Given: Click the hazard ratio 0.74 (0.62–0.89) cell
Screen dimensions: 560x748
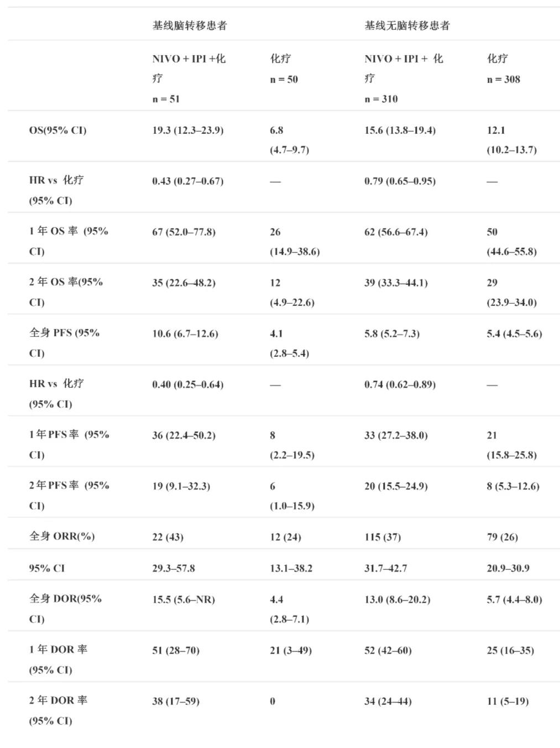Looking at the screenshot, I should point(400,385).
